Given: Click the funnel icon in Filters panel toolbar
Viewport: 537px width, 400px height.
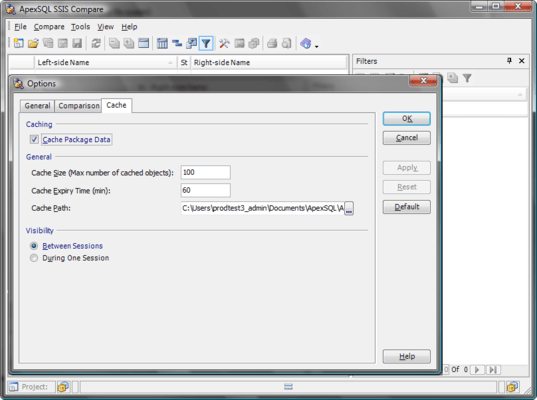Looking at the screenshot, I should click(x=467, y=78).
